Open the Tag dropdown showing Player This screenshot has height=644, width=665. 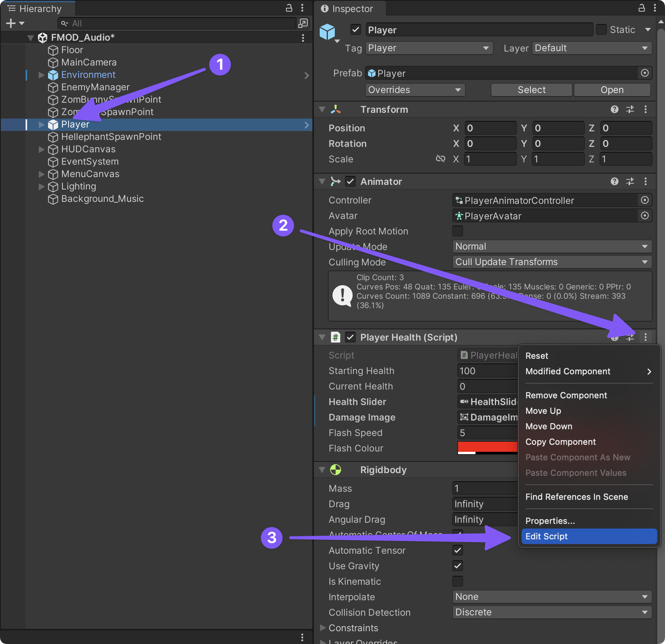point(428,48)
